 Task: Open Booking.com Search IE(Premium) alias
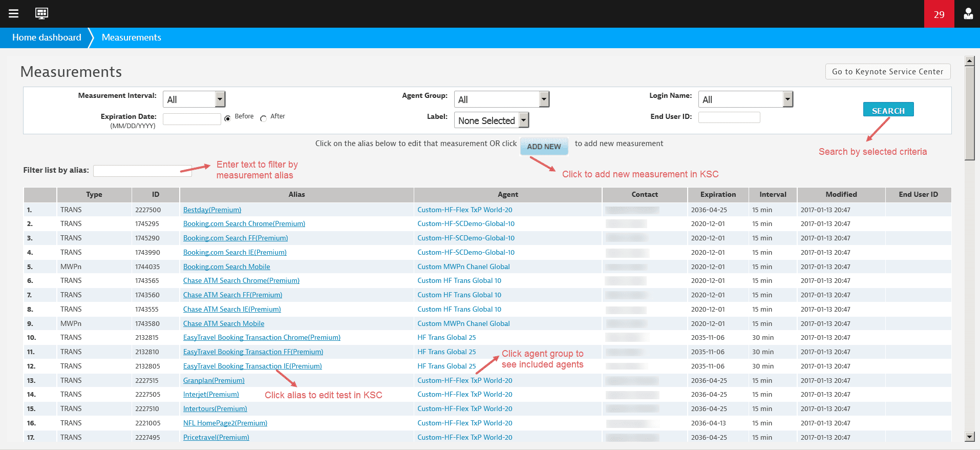[235, 252]
